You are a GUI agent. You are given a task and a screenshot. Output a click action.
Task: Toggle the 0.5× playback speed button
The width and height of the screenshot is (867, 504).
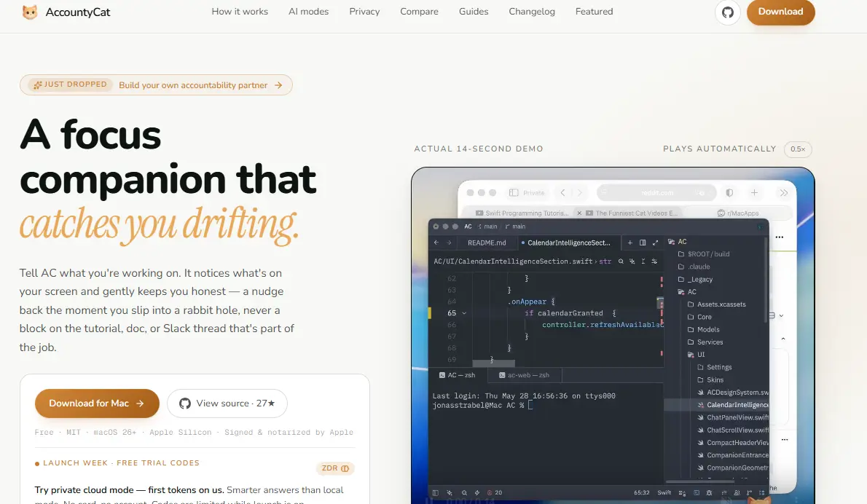click(797, 149)
